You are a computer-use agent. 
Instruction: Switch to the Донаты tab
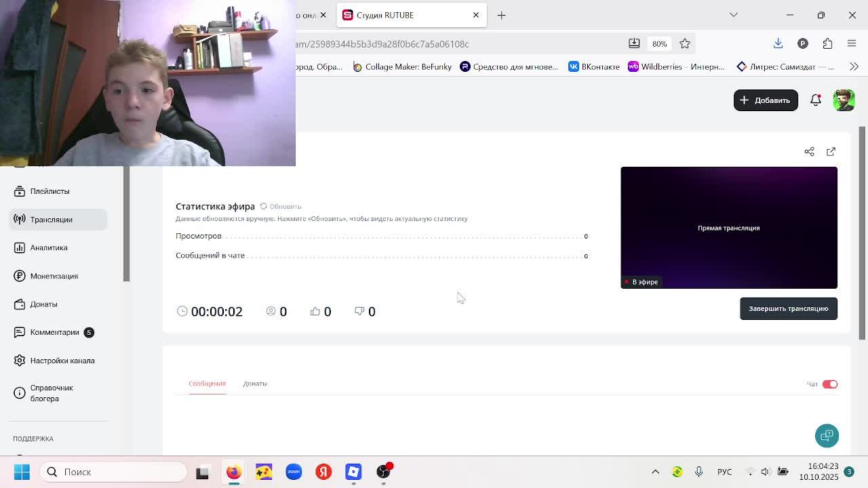pyautogui.click(x=255, y=384)
